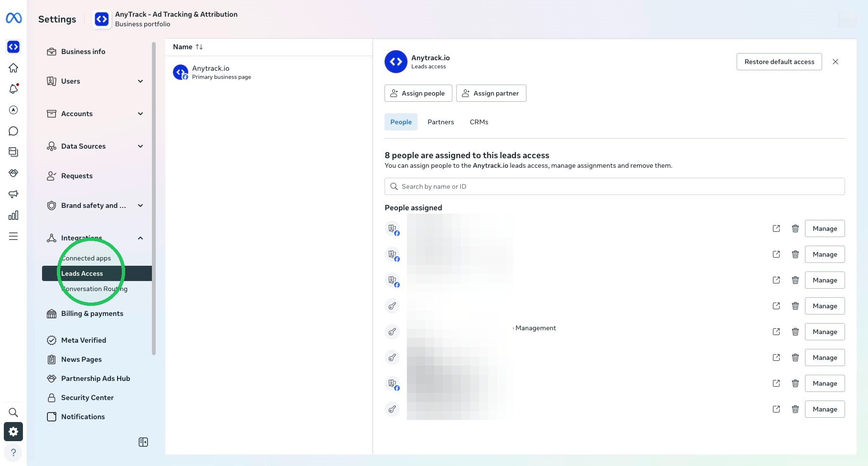868x466 pixels.
Task: Open external link for last assigned person
Action: tap(776, 409)
